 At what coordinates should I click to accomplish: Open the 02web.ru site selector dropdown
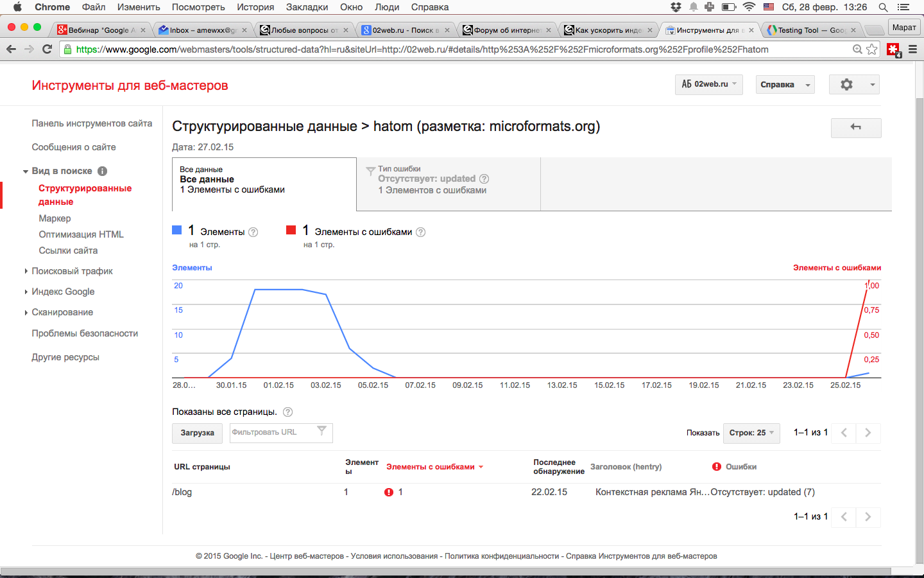tap(708, 84)
